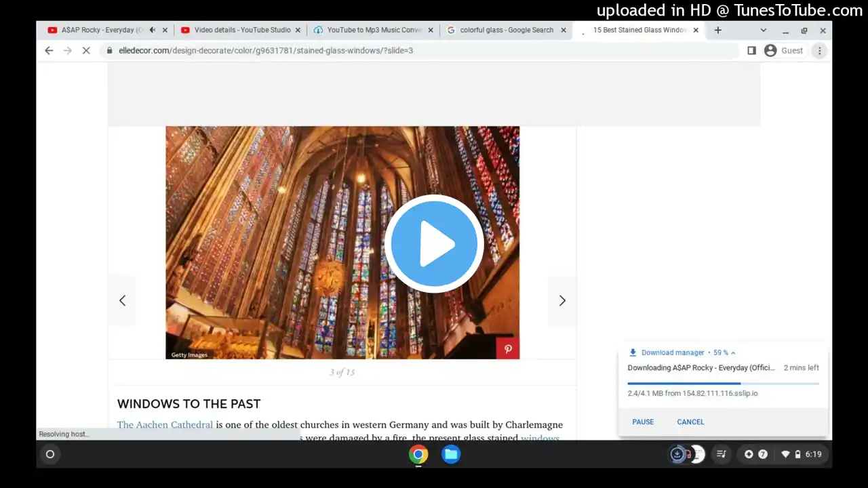Image resolution: width=868 pixels, height=488 pixels.
Task: Play the video with the big play button
Action: [434, 244]
